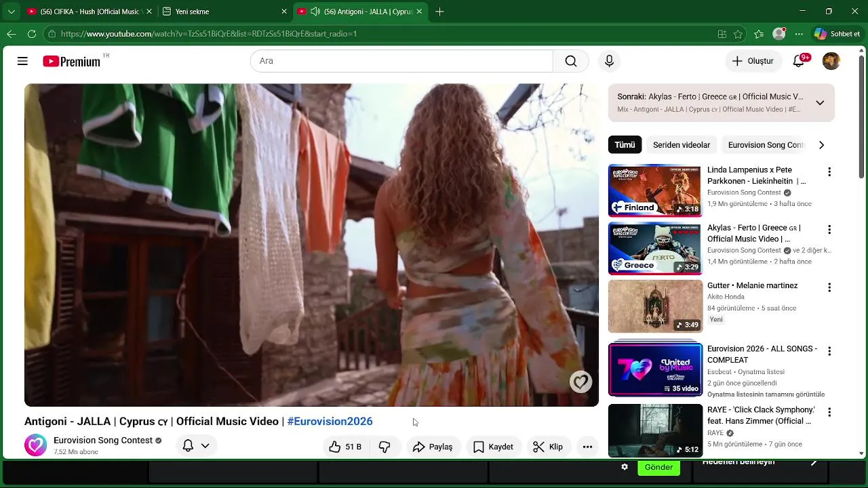This screenshot has width=868, height=488.
Task: Click the search magnifier button
Action: point(571,61)
